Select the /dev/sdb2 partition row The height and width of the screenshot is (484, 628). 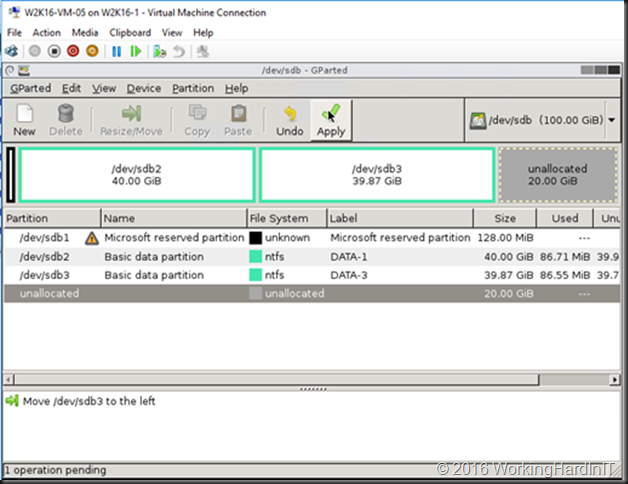(x=312, y=257)
